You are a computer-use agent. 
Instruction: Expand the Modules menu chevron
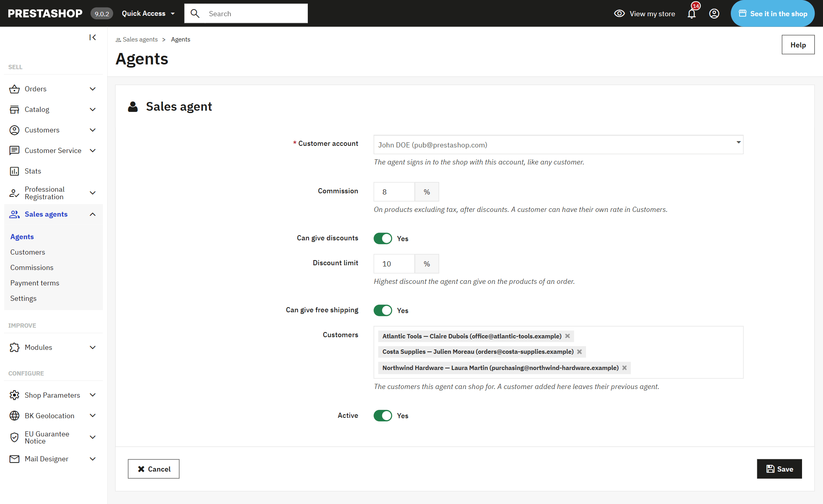[x=93, y=347]
